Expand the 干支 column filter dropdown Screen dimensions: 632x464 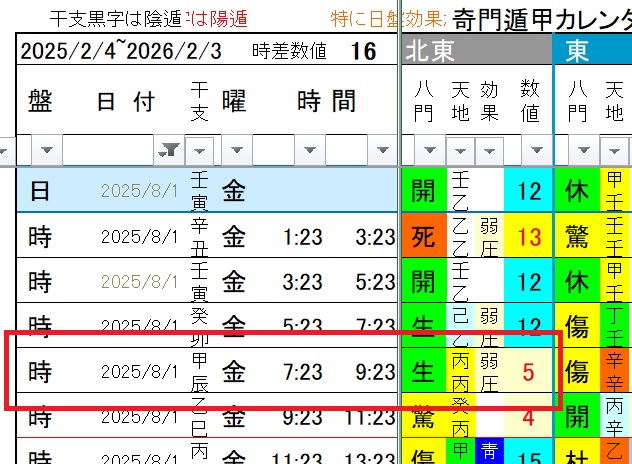201,150
